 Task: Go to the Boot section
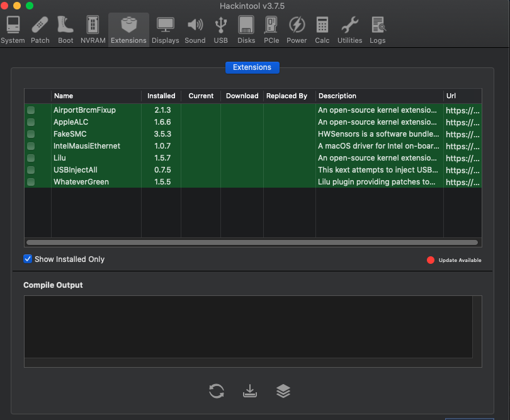click(65, 30)
